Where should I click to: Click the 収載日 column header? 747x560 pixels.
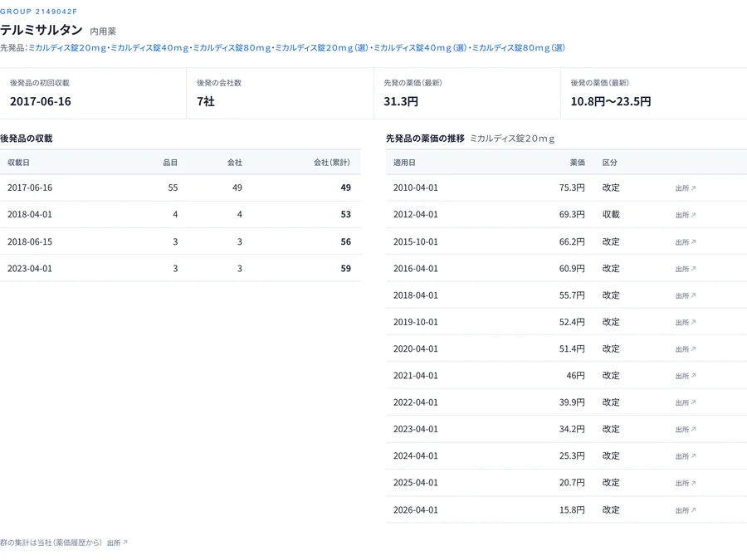(x=18, y=163)
